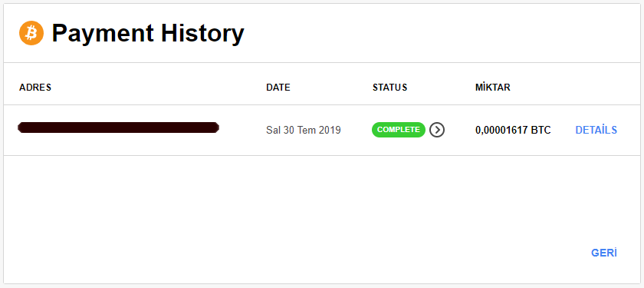Click the 0,00001617 BTC amount
Viewport: 644px width, 288px height.
coord(513,131)
